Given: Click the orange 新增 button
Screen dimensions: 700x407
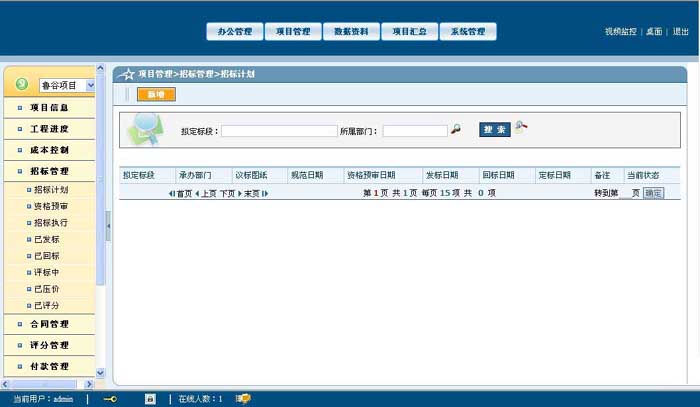Looking at the screenshot, I should click(155, 95).
